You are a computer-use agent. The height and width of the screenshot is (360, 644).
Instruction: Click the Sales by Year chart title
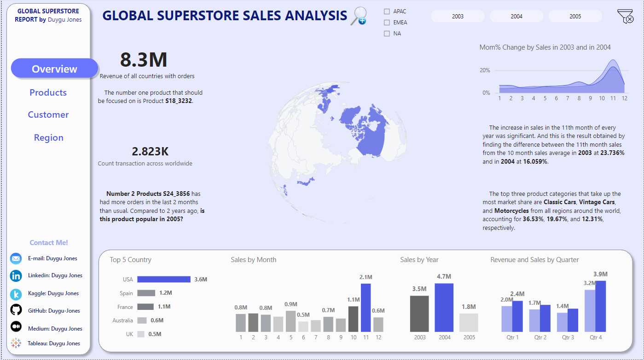click(419, 260)
